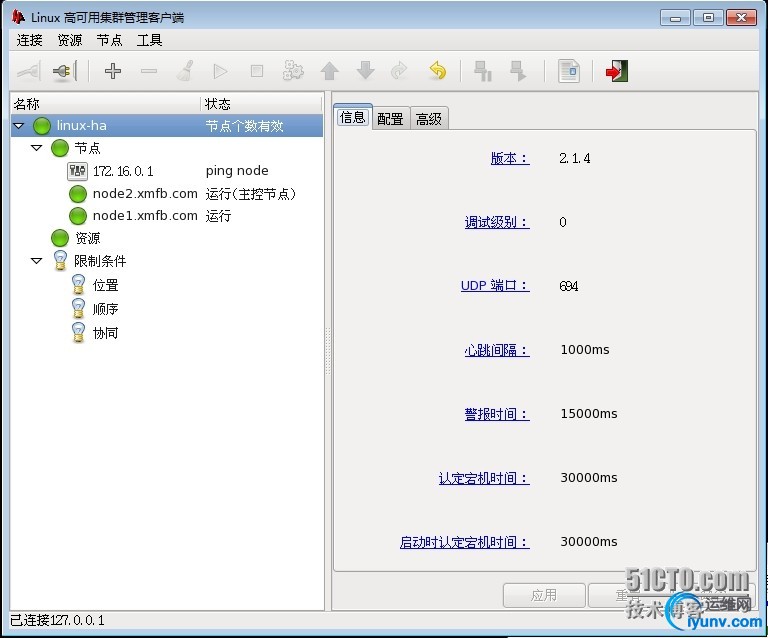Click the broom cleanup resource icon
The height and width of the screenshot is (638, 768).
click(185, 71)
